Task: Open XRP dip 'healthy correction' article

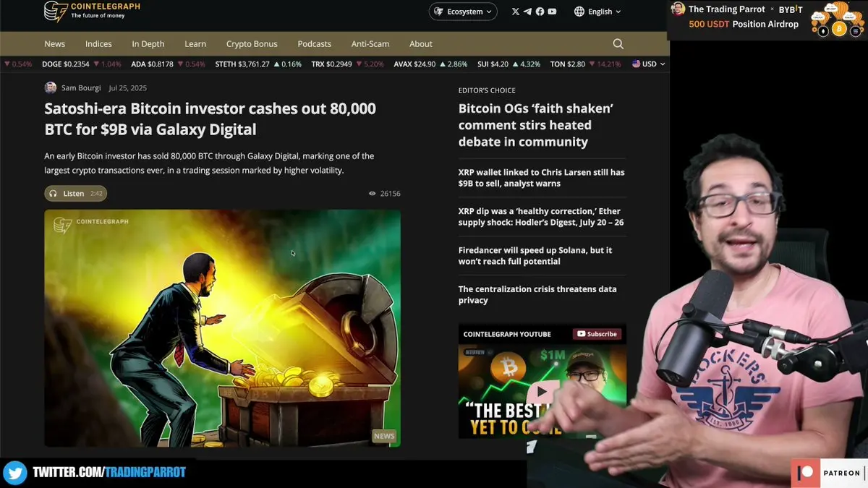Action: pos(541,217)
